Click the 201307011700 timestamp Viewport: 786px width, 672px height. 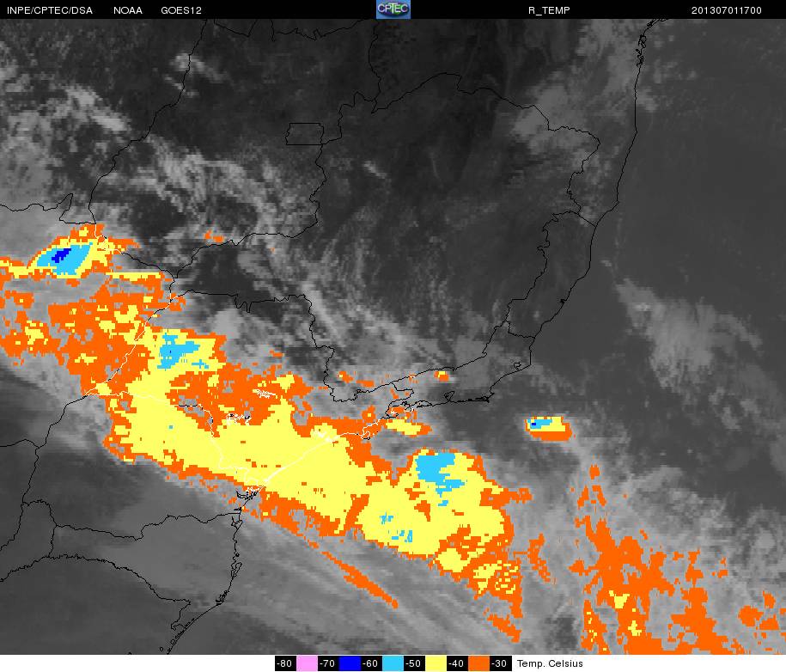727,10
